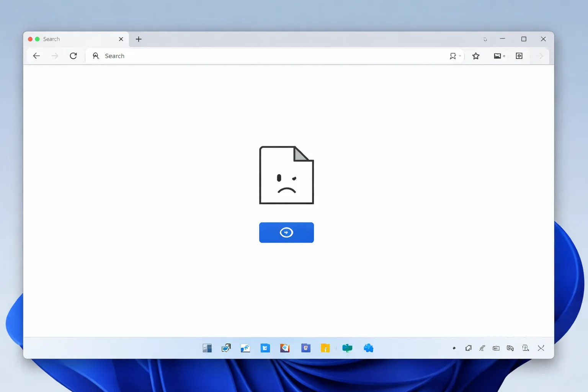Close the Search tab
This screenshot has height=392, width=588.
coord(121,39)
